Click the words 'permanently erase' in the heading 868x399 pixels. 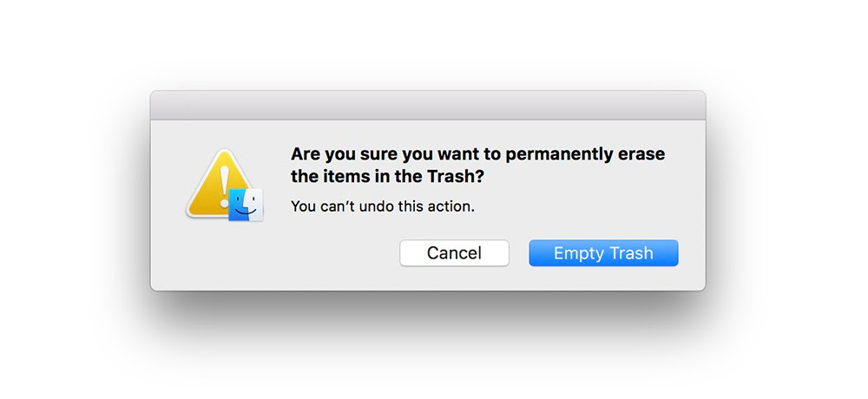(x=585, y=154)
